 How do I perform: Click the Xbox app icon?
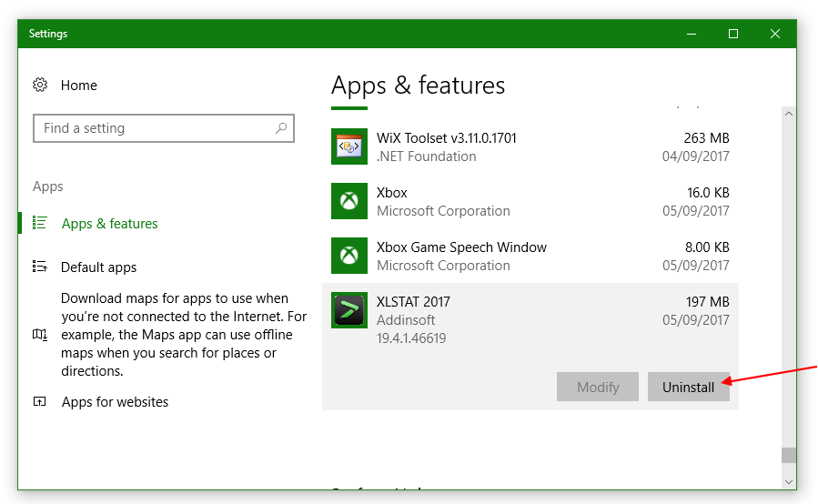349,201
